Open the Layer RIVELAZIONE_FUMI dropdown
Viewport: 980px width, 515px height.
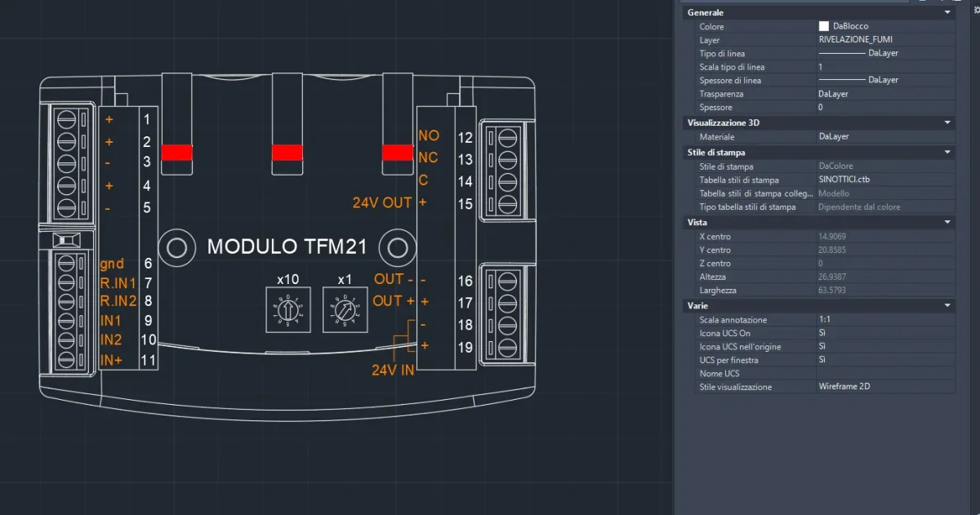pyautogui.click(x=884, y=40)
